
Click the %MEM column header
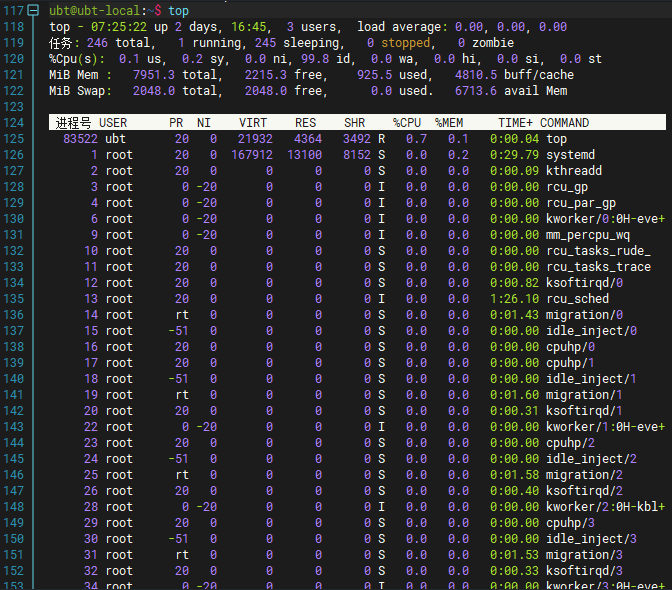click(x=449, y=123)
